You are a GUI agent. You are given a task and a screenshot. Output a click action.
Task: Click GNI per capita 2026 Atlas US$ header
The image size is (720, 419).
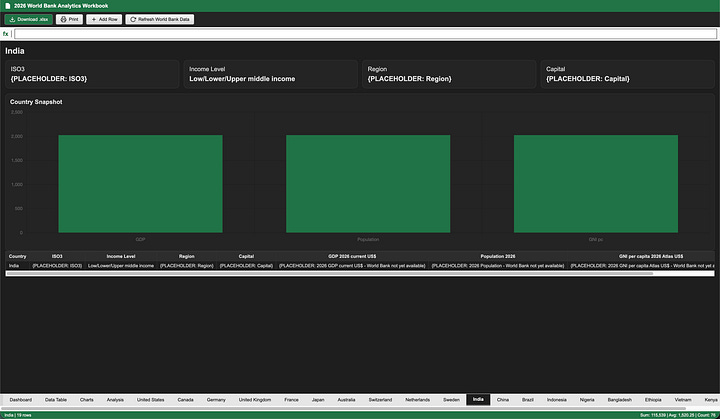click(651, 256)
